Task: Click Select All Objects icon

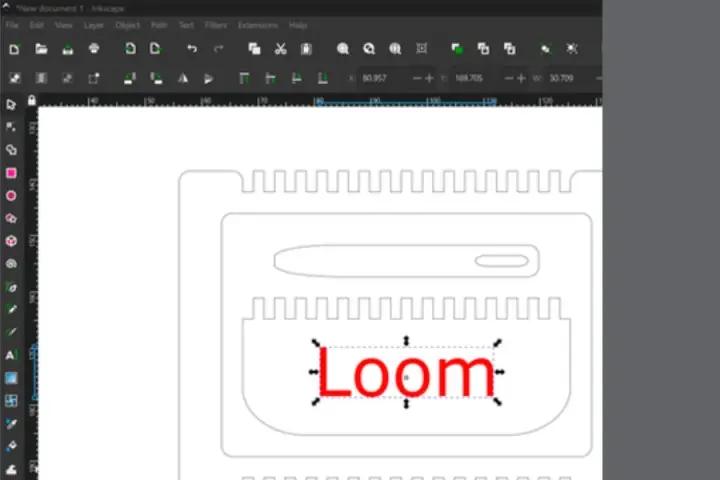Action: [x=15, y=78]
